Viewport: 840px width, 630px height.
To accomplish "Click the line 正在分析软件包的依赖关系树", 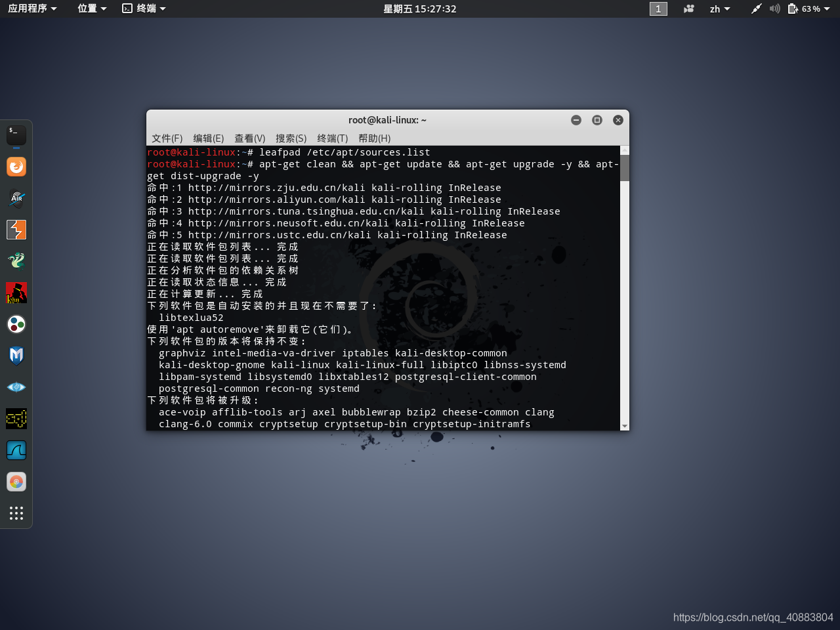I will pyautogui.click(x=223, y=270).
